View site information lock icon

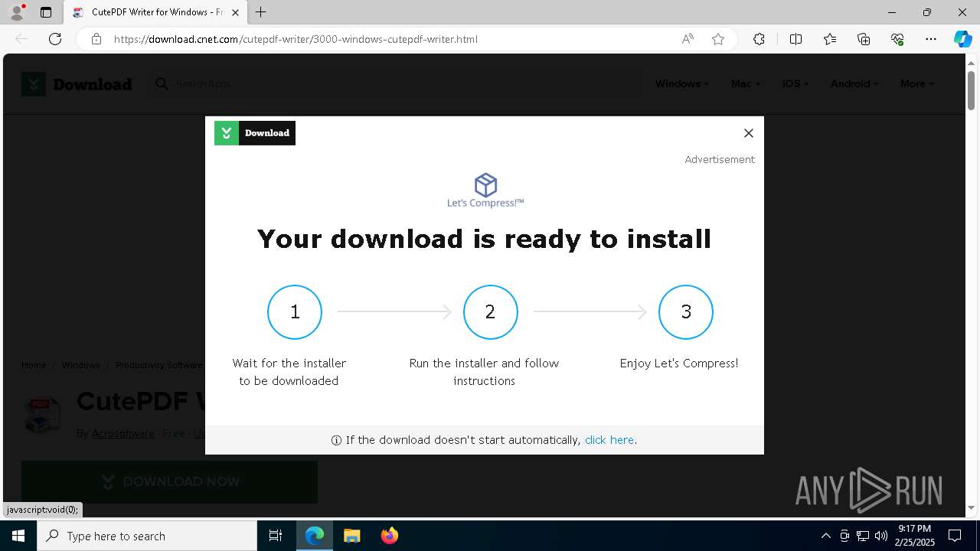(x=96, y=39)
